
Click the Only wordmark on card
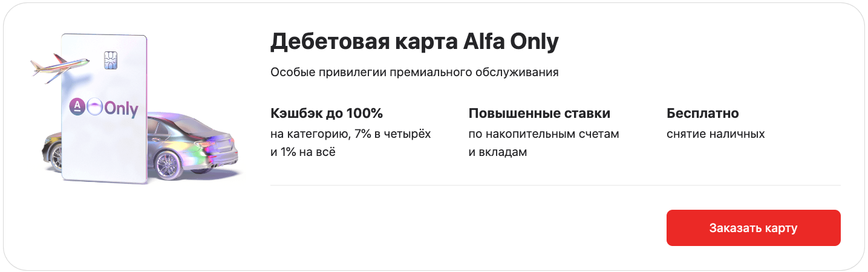(121, 109)
